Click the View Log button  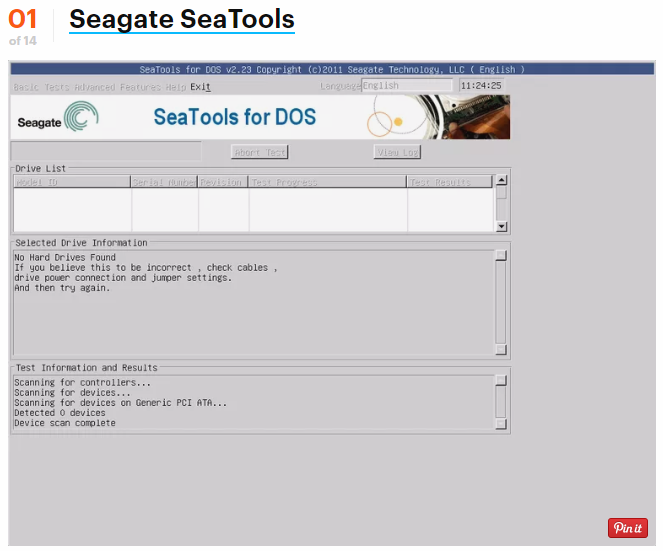tap(397, 152)
